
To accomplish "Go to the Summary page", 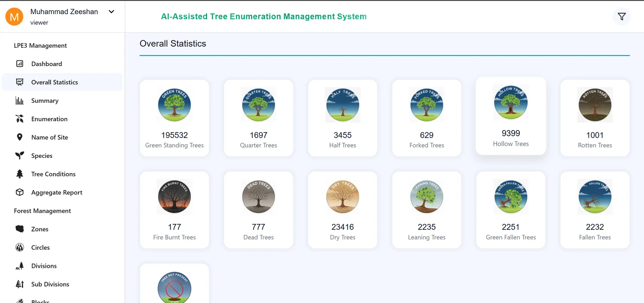I will [62, 100].
